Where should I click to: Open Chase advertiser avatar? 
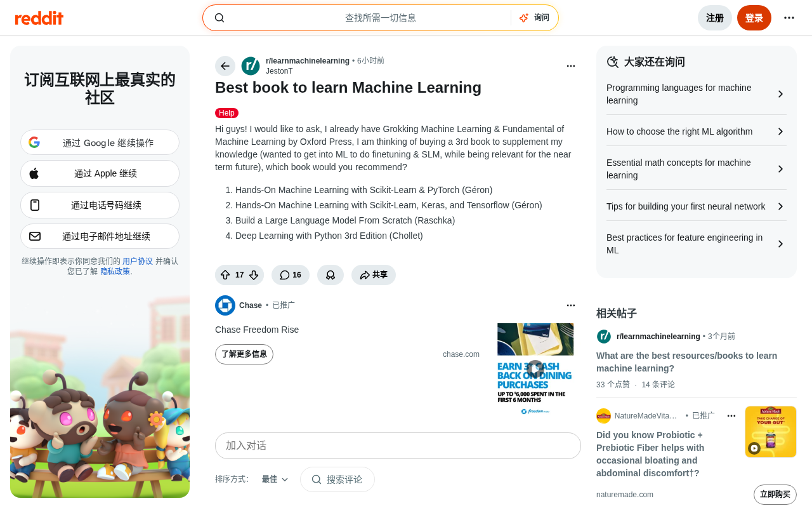225,305
